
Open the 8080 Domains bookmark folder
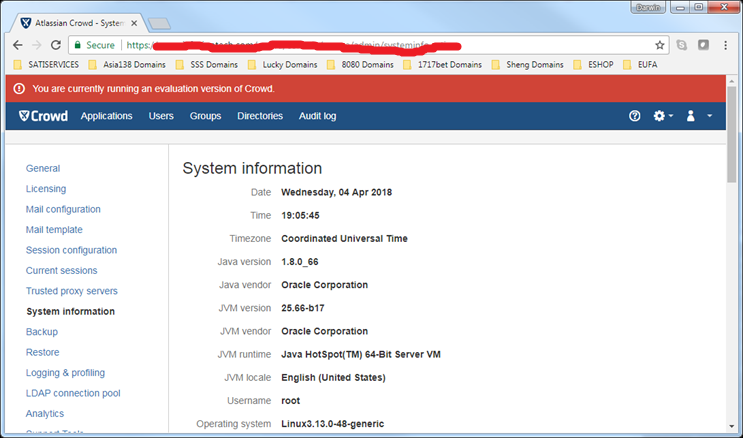pyautogui.click(x=361, y=64)
